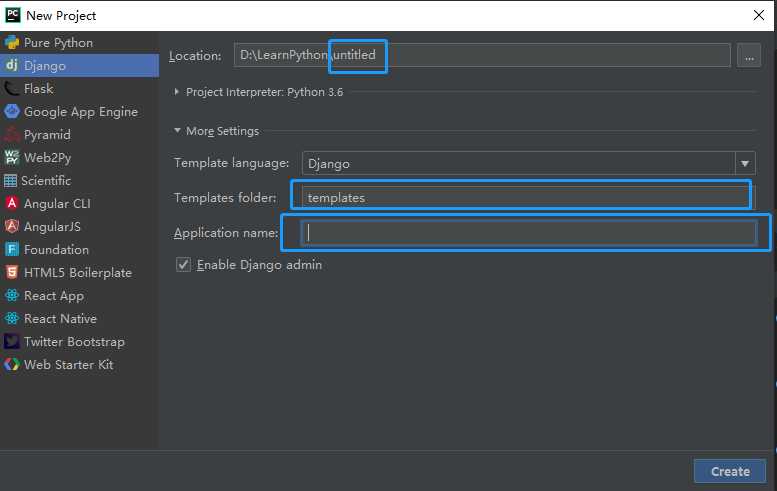Click the Web2Py icon
This screenshot has height=491, width=777.
tap(12, 157)
